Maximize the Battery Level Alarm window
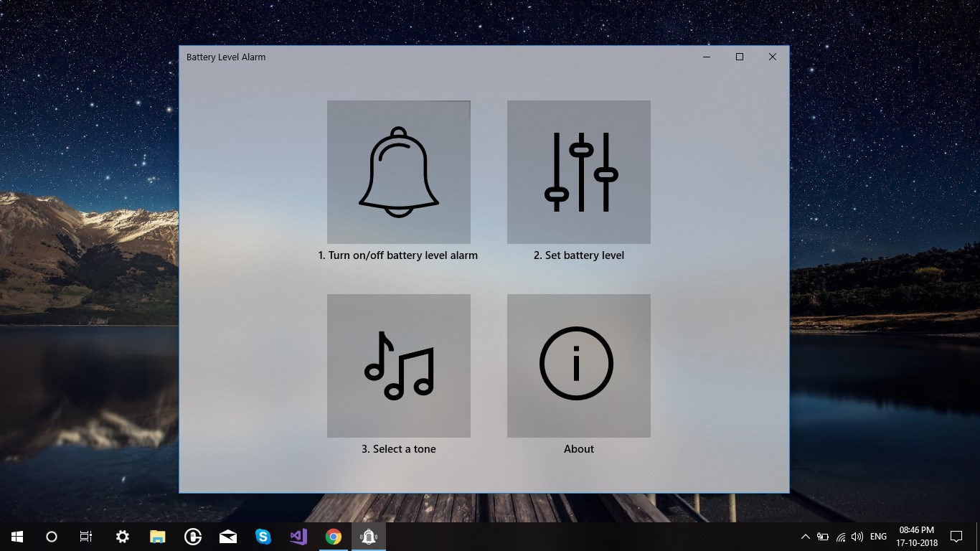Screen dimensions: 980x551 pyautogui.click(x=740, y=57)
